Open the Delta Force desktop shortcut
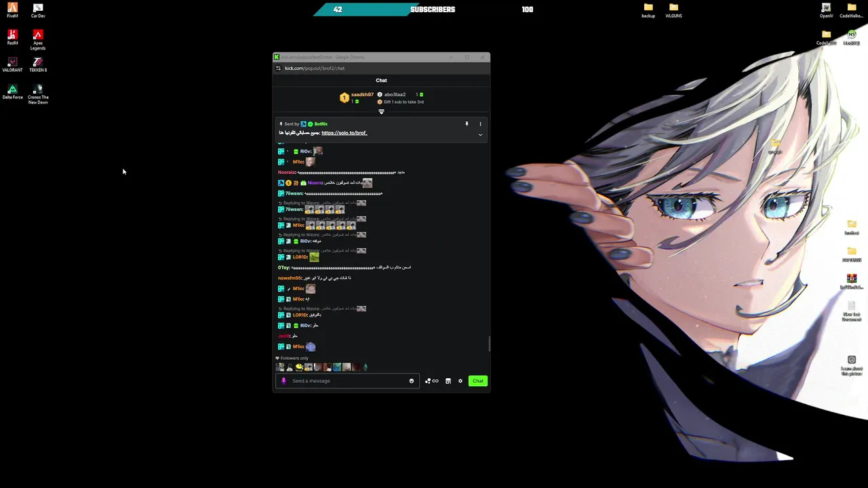The height and width of the screenshot is (488, 868). pos(12,91)
